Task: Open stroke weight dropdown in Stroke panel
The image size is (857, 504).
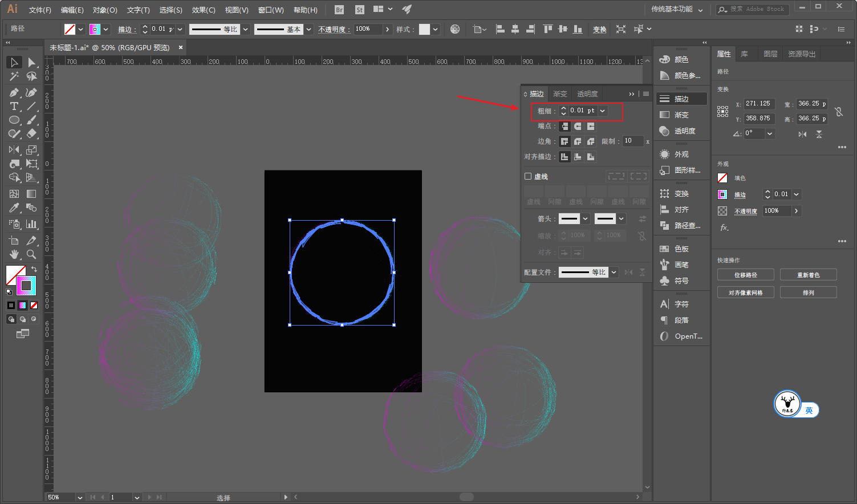Action: tap(603, 111)
